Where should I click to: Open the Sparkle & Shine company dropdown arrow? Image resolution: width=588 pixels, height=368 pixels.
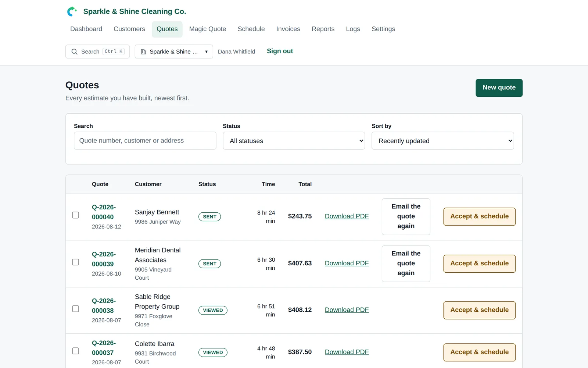point(207,52)
